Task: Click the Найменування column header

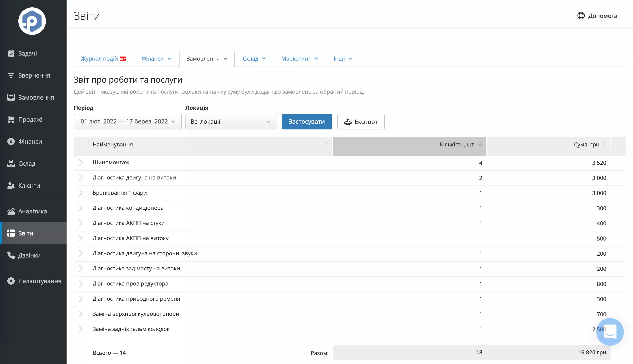Action: 210,146
